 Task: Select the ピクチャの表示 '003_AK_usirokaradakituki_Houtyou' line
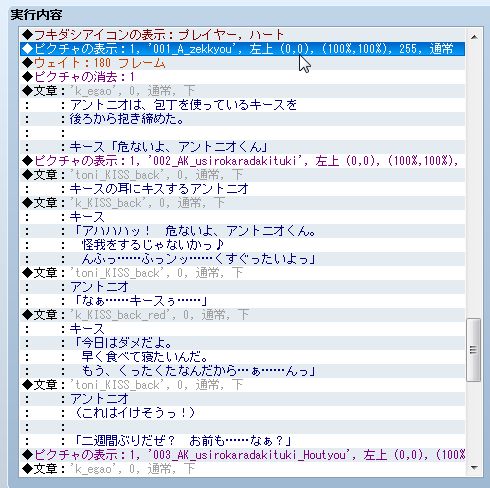pyautogui.click(x=243, y=455)
